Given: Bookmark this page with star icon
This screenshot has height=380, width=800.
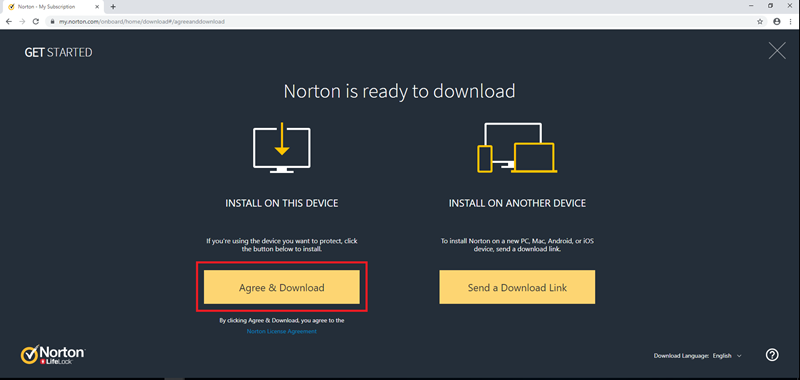Looking at the screenshot, I should pyautogui.click(x=760, y=21).
